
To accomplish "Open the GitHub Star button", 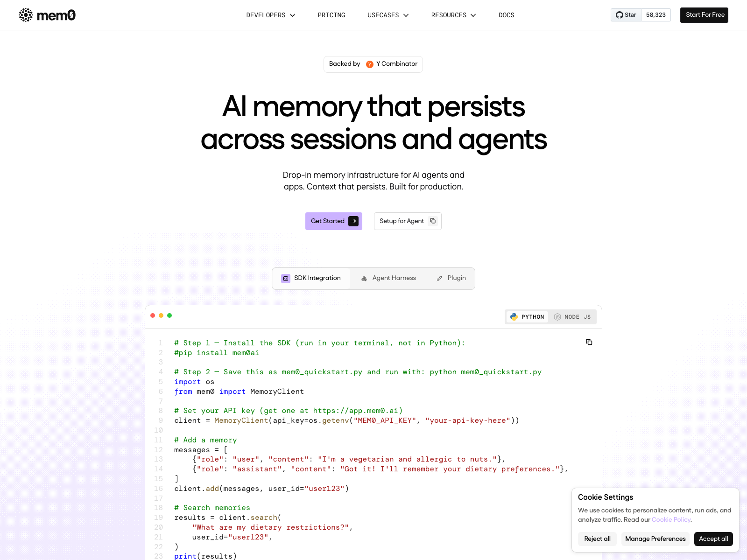I will 626,15.
